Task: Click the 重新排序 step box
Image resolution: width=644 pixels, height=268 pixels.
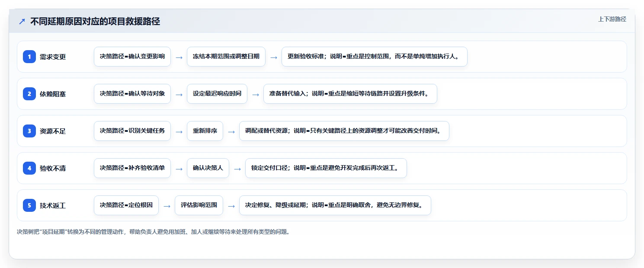Action: coord(205,131)
